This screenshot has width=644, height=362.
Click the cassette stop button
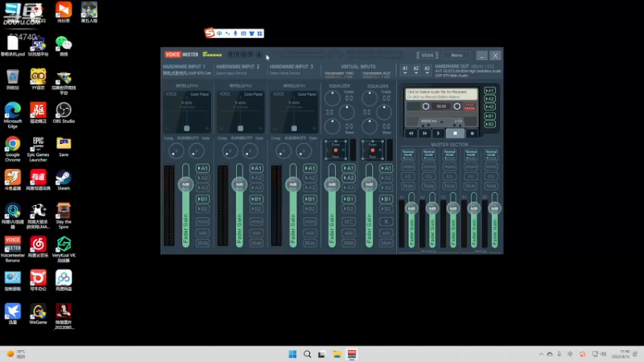click(455, 134)
